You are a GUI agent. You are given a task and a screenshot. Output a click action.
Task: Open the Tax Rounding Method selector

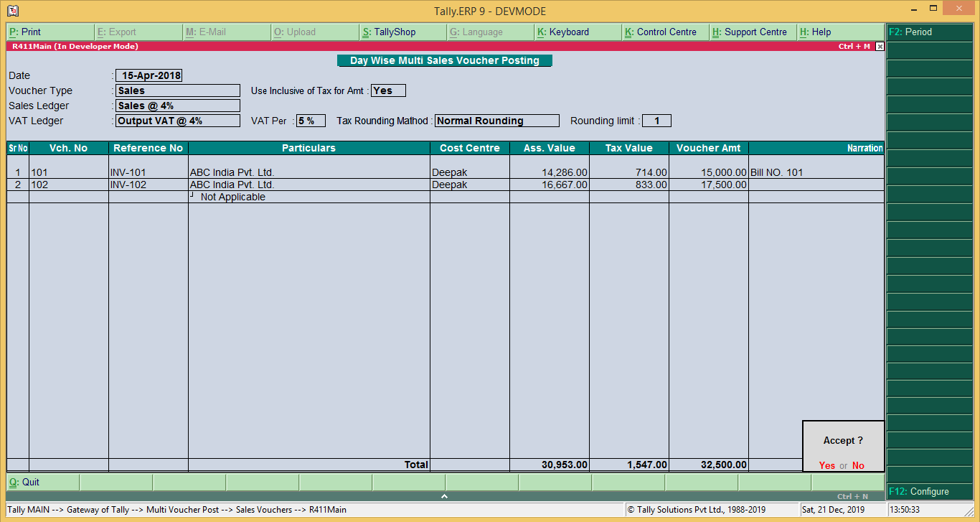(x=496, y=120)
